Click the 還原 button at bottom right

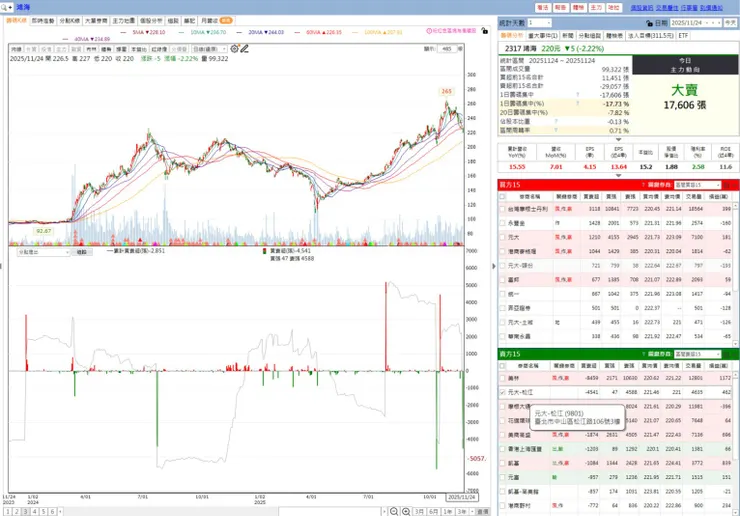click(483, 512)
